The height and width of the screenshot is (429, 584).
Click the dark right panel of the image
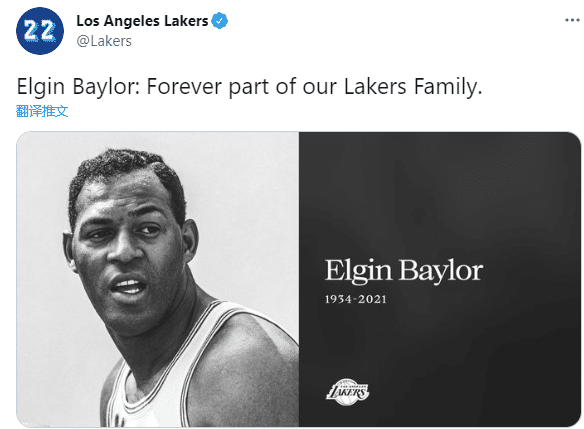[x=440, y=279]
